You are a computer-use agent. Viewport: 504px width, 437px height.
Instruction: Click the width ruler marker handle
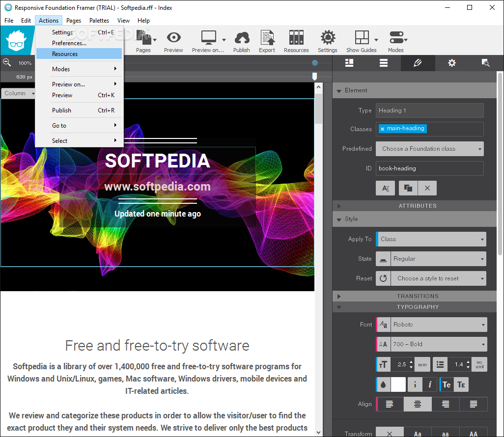[x=315, y=76]
